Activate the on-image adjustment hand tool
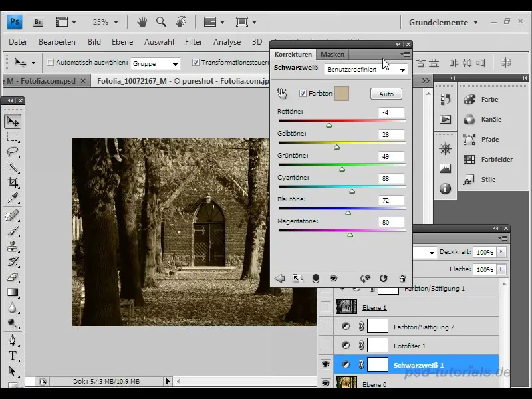 click(x=281, y=94)
